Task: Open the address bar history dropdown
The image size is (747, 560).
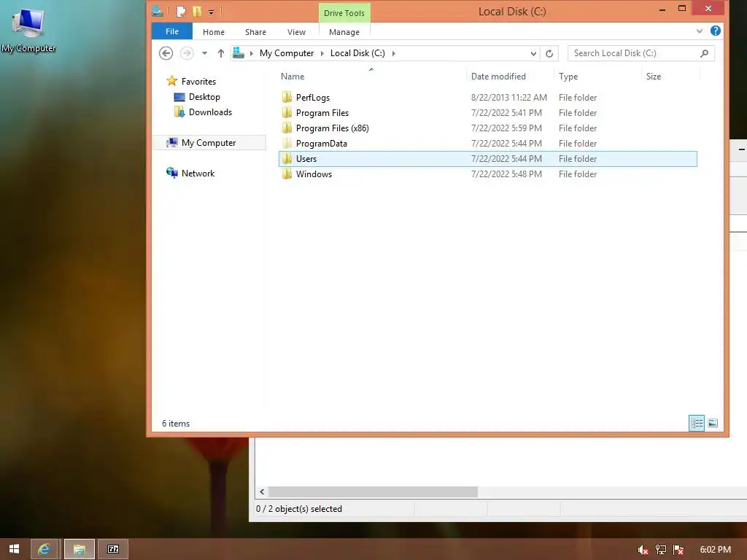Action: [x=533, y=53]
